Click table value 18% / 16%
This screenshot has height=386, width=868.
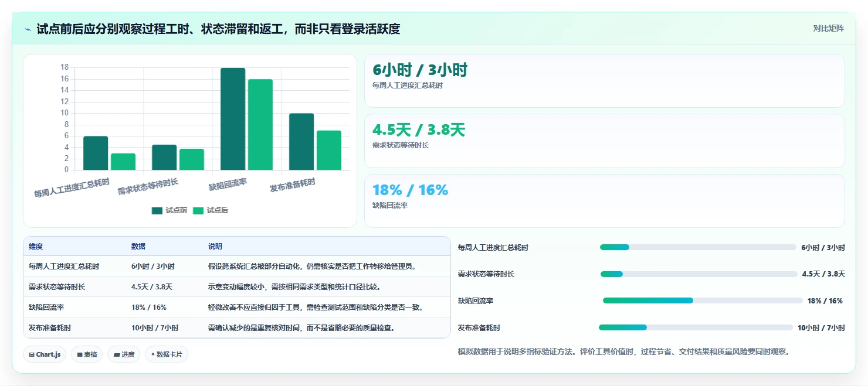pyautogui.click(x=149, y=307)
